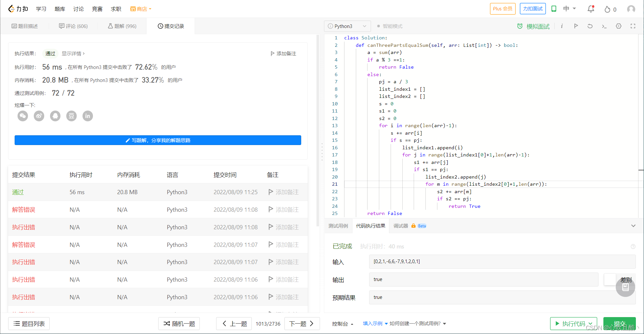
Task: Reset code to default template
Action: point(590,26)
